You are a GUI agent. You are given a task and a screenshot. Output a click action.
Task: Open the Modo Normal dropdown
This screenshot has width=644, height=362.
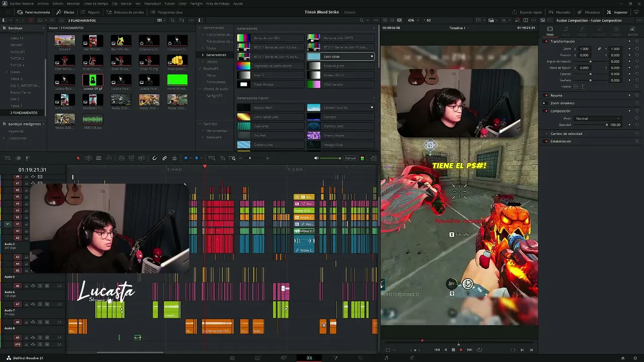597,118
